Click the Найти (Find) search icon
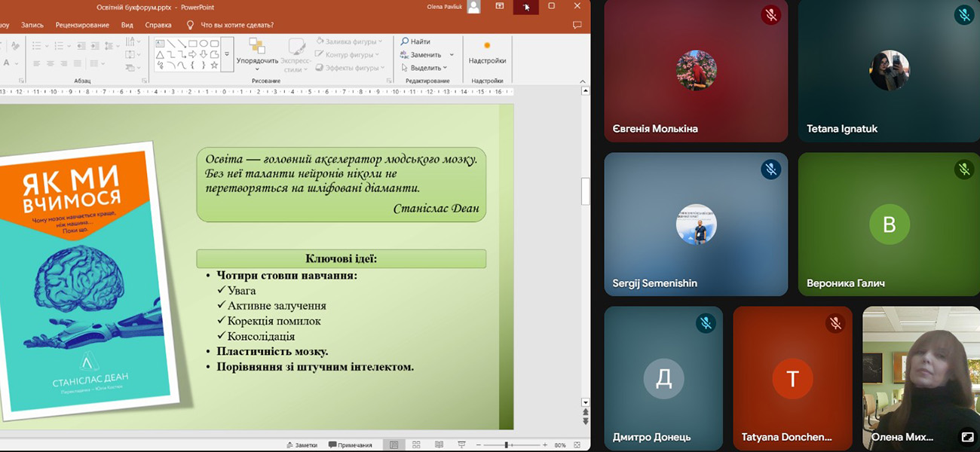This screenshot has width=980, height=452. tap(406, 41)
